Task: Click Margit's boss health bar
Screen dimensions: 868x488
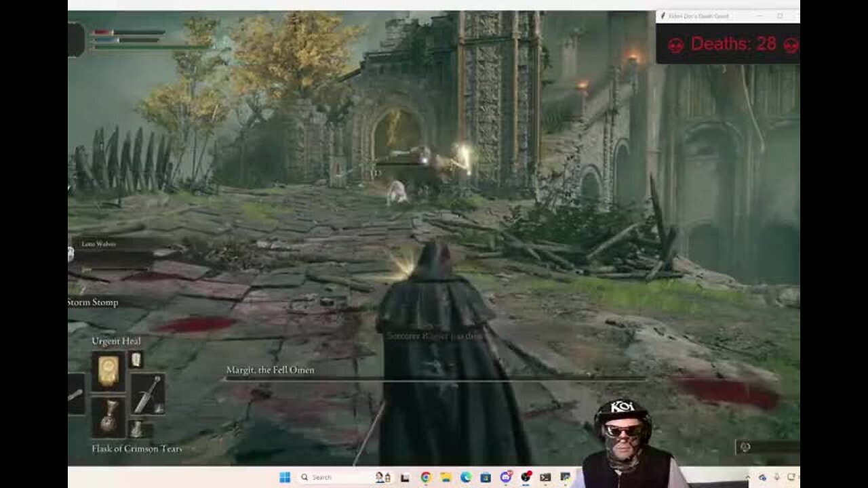Action: point(437,380)
